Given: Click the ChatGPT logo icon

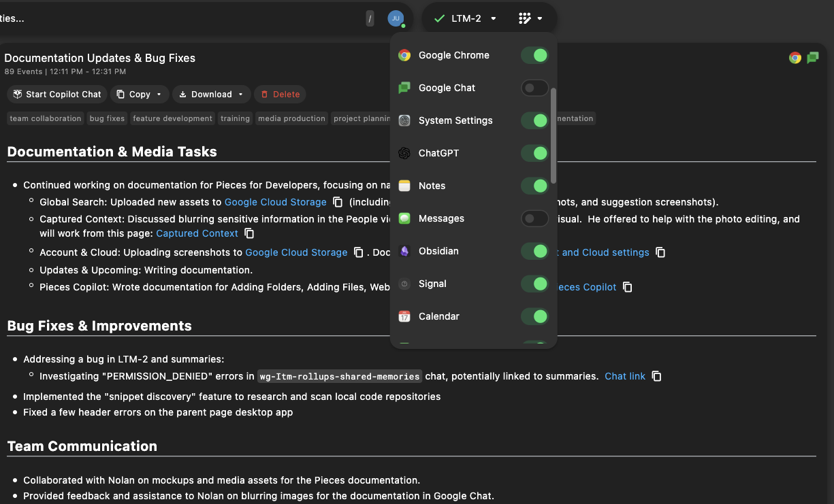Looking at the screenshot, I should coord(404,153).
